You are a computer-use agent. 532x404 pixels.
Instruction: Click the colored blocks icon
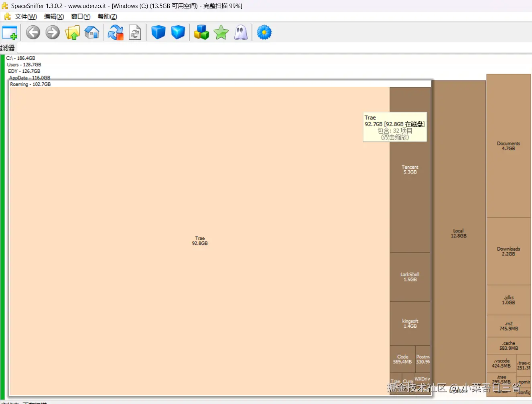point(201,33)
